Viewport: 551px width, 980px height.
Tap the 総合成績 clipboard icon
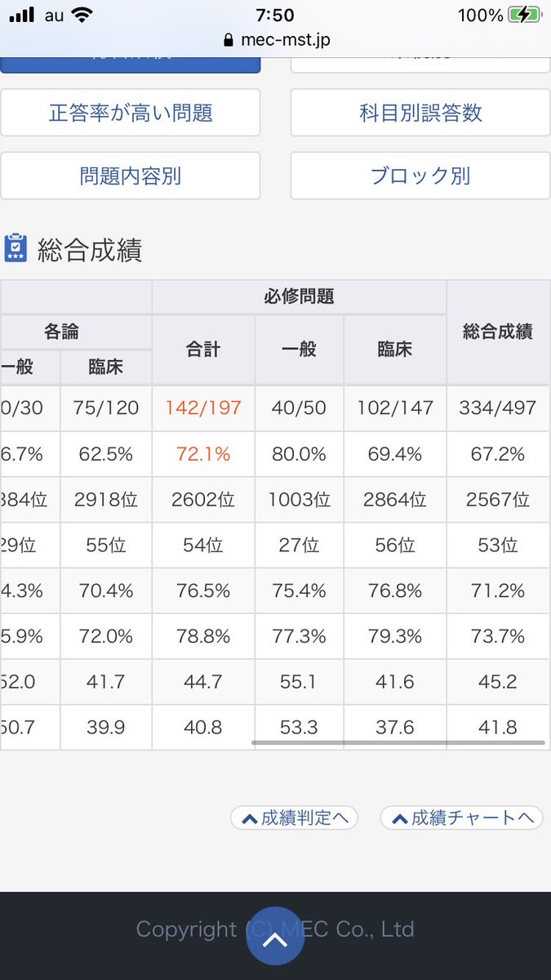16,248
